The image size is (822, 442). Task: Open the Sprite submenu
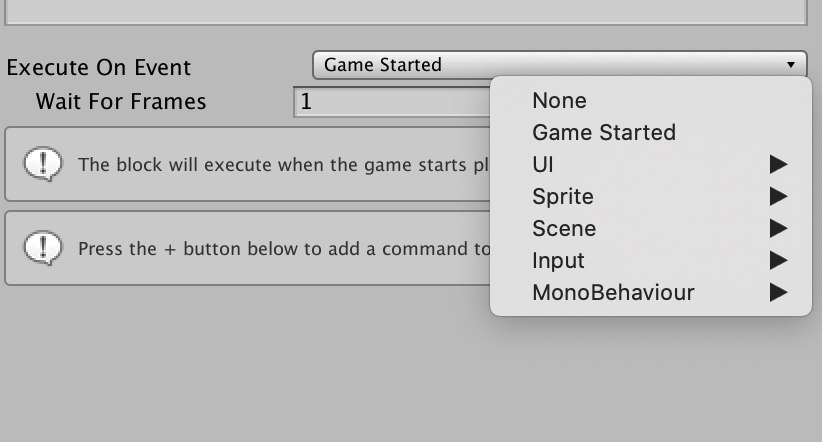coord(650,197)
